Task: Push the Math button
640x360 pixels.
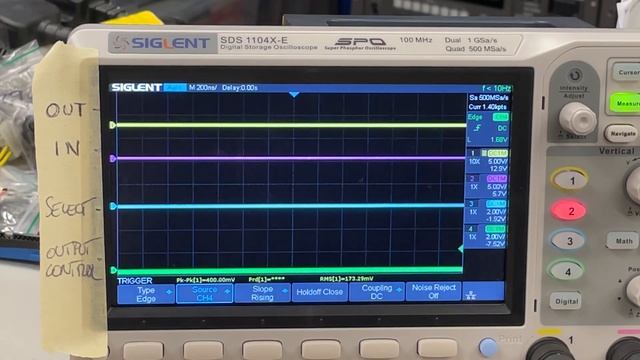Action: click(623, 241)
